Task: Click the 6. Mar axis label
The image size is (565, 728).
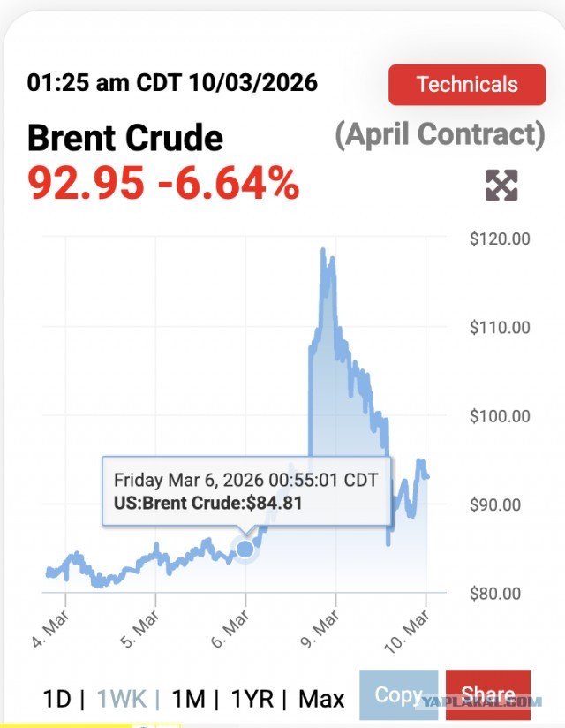Action: coord(232,628)
